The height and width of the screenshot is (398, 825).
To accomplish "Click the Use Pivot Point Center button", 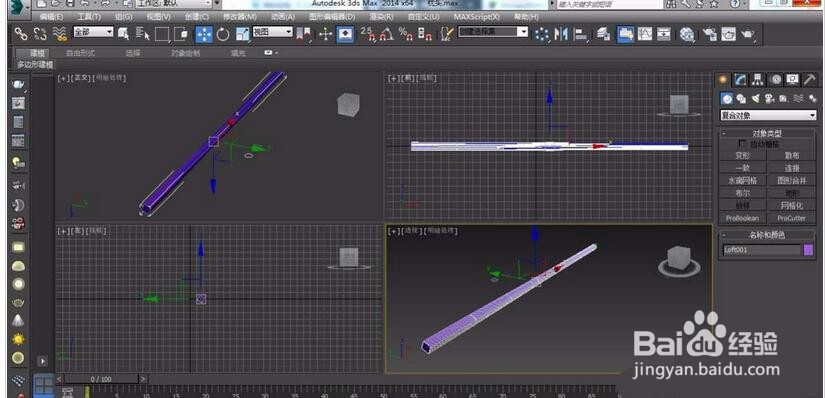I will coord(303,34).
